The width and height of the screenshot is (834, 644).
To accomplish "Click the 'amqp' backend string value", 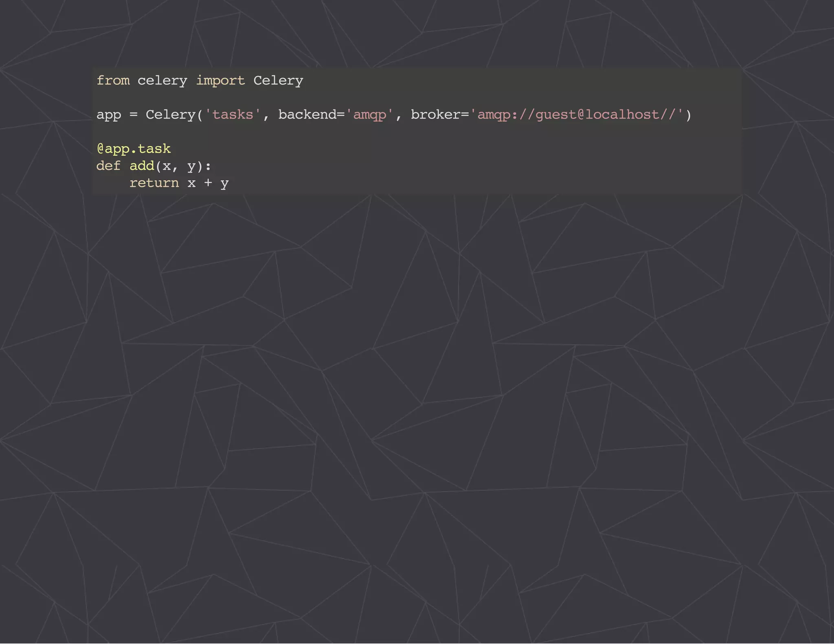I will tap(369, 115).
